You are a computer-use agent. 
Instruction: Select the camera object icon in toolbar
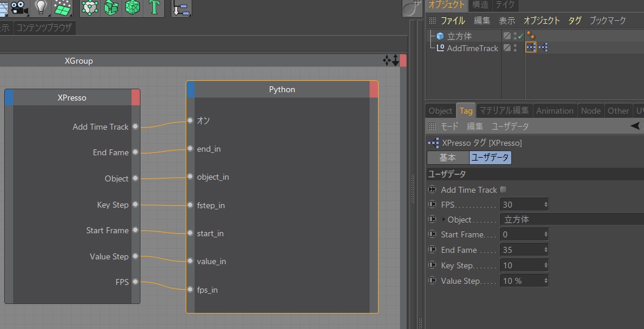click(x=19, y=7)
